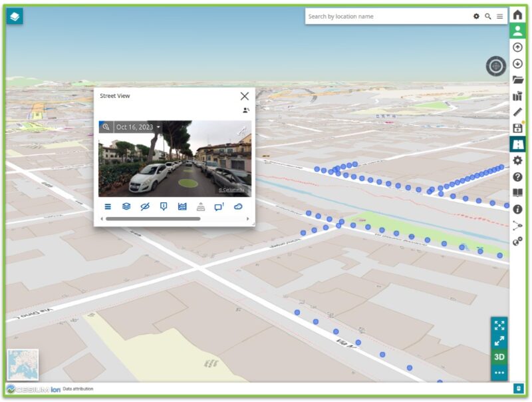
Task: Click the point cloud icon in Street View
Action: coord(238,206)
